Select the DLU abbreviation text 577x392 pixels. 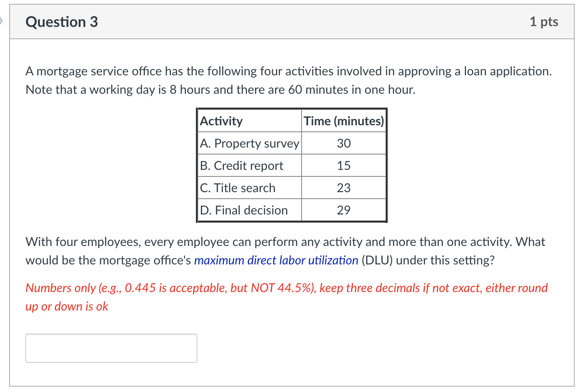(378, 260)
